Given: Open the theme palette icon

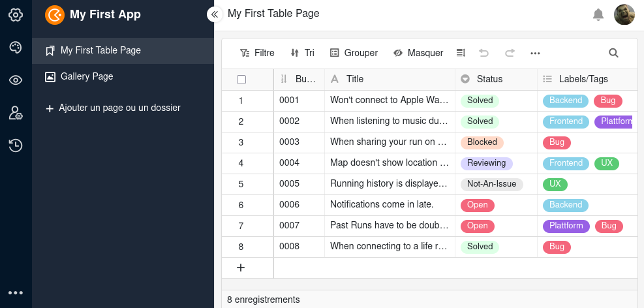Looking at the screenshot, I should pos(16,48).
